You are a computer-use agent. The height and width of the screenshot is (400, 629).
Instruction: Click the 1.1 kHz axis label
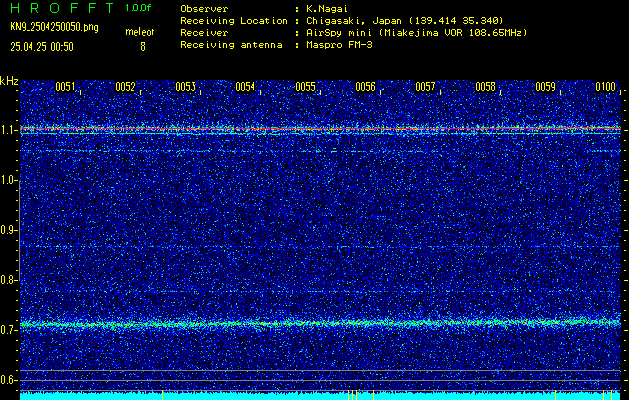[8, 131]
